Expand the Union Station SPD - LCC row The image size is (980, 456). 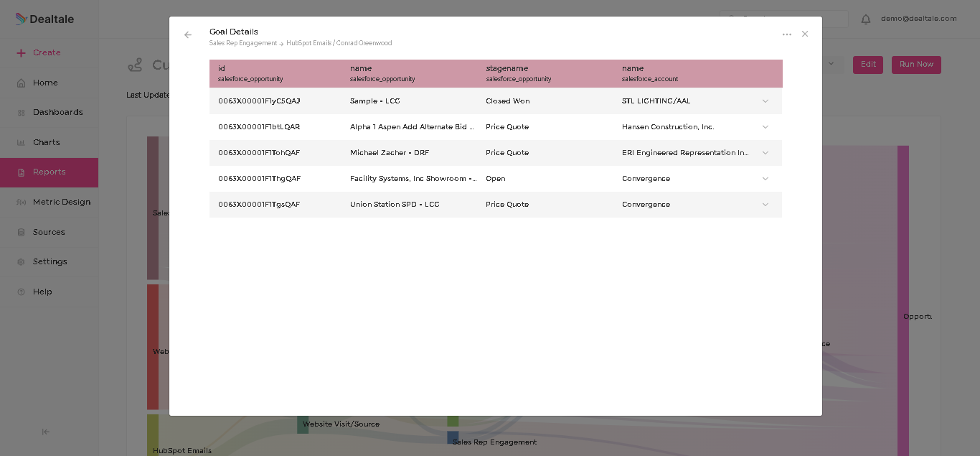point(765,205)
